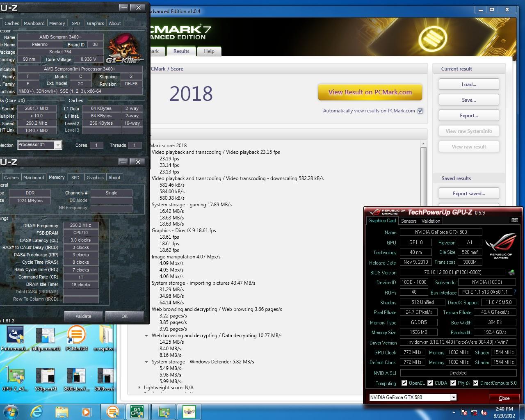The width and height of the screenshot is (525, 420).
Task: Click the Core Voltage value 0.936 V
Action: pyautogui.click(x=89, y=59)
